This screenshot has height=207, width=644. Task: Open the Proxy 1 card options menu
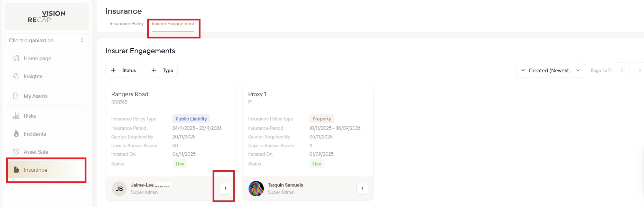[362, 189]
